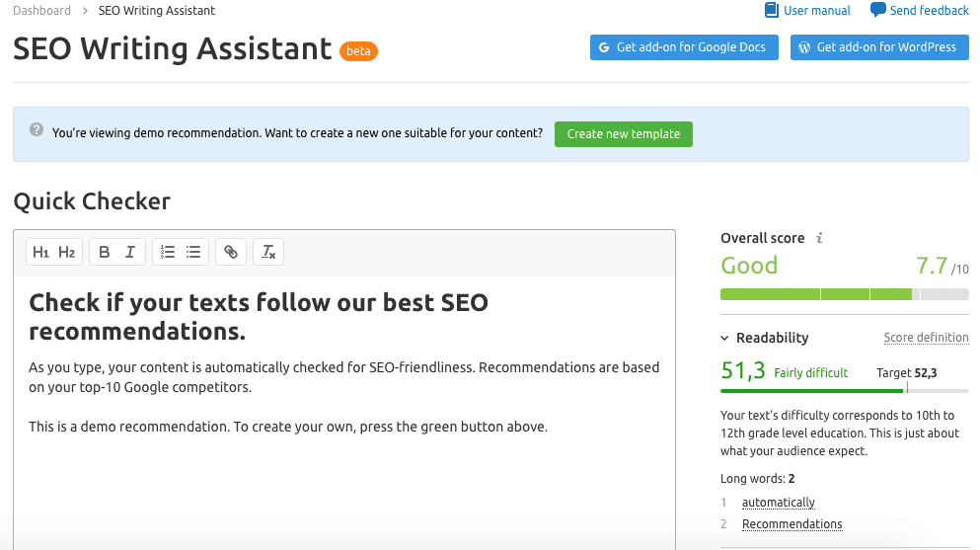Toggle bold formatting in editor
Screen dimensions: 980x550
(x=104, y=253)
